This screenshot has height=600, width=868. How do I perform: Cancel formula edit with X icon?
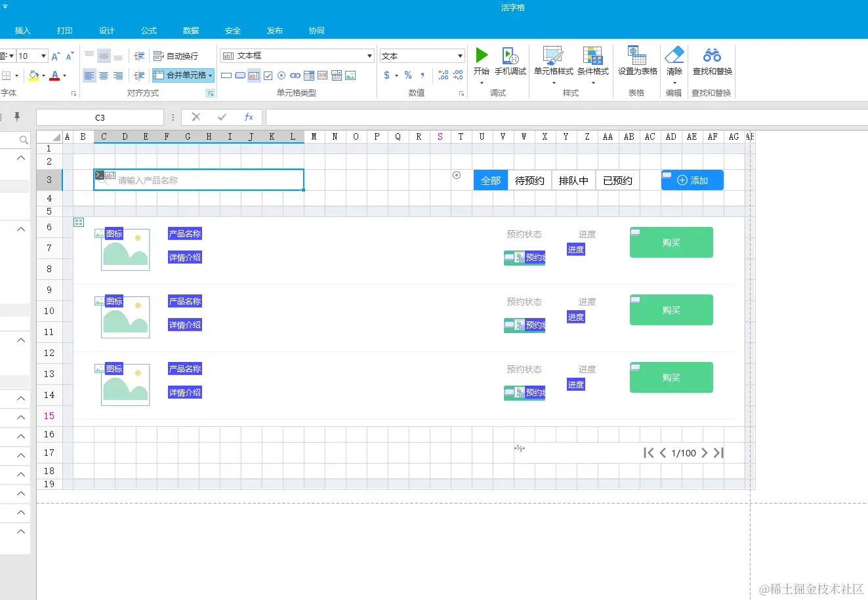pos(196,117)
